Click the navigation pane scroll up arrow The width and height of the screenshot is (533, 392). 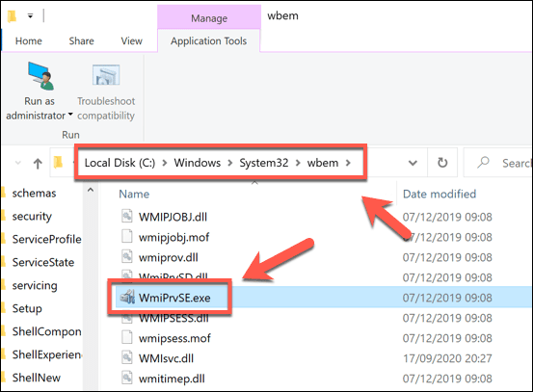(x=91, y=191)
